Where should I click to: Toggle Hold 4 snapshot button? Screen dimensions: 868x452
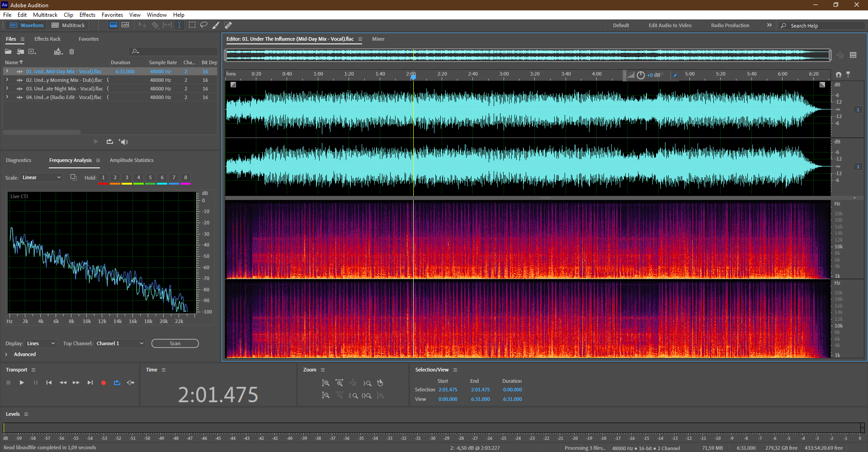point(139,177)
